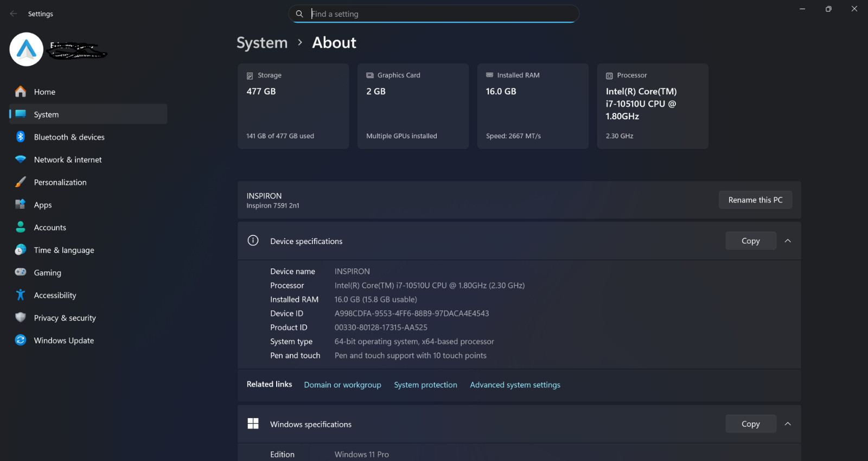Select Bluetooth & devices in sidebar
The image size is (868, 461).
click(88, 137)
